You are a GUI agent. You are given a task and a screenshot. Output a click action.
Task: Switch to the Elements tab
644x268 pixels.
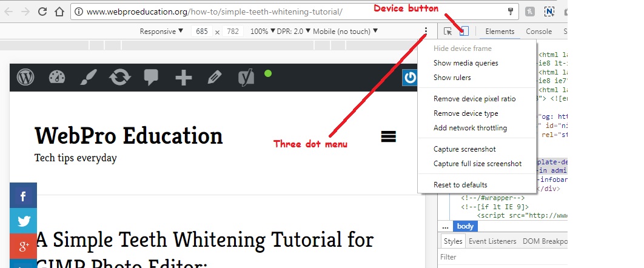click(500, 32)
